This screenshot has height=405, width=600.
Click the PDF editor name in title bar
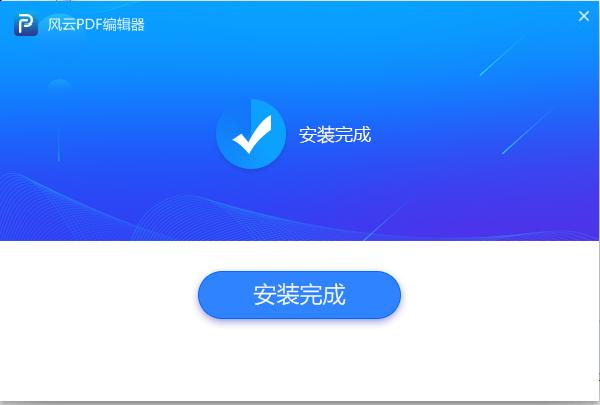point(96,24)
